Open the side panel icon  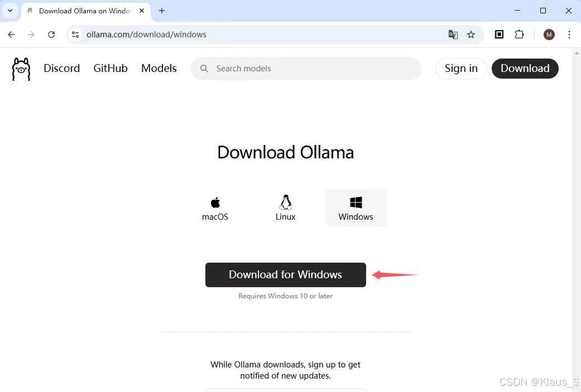499,35
